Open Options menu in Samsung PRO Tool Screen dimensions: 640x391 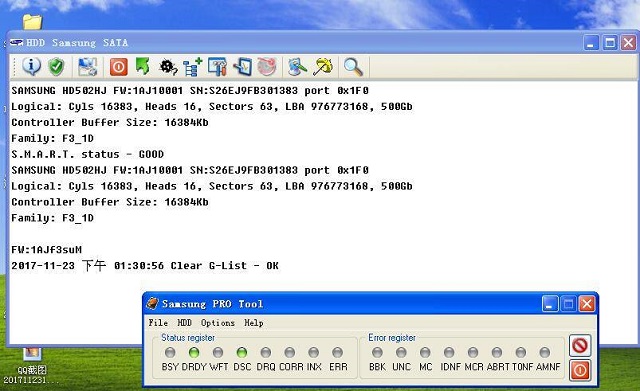coord(218,323)
